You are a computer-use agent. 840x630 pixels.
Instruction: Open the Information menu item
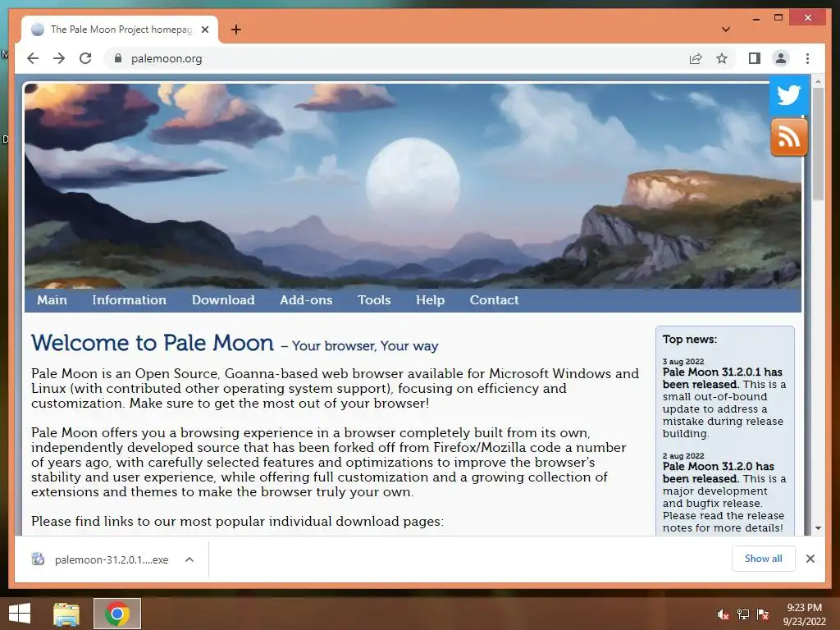(x=129, y=300)
